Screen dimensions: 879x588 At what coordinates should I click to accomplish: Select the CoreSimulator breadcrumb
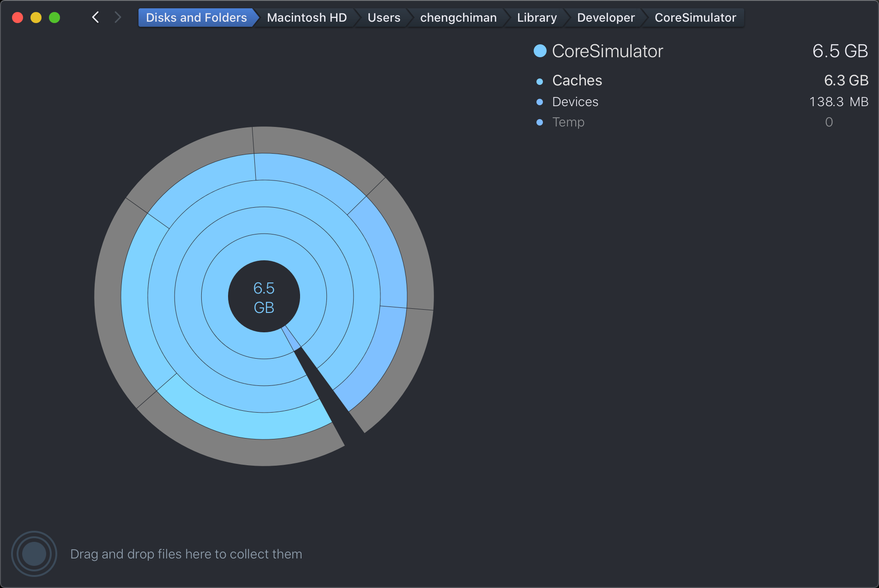tap(695, 18)
